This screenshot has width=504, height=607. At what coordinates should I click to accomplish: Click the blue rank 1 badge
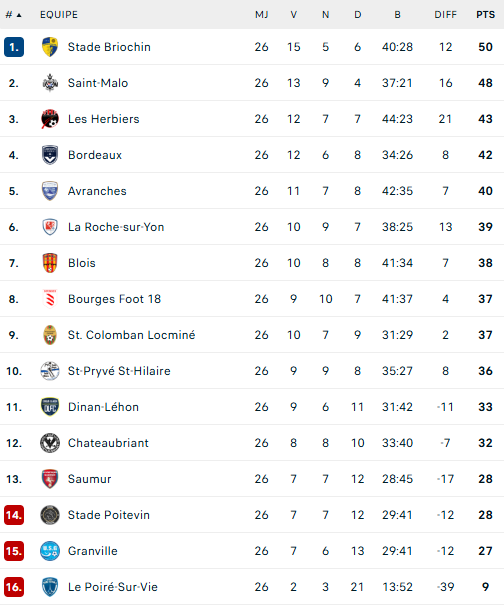point(14,47)
